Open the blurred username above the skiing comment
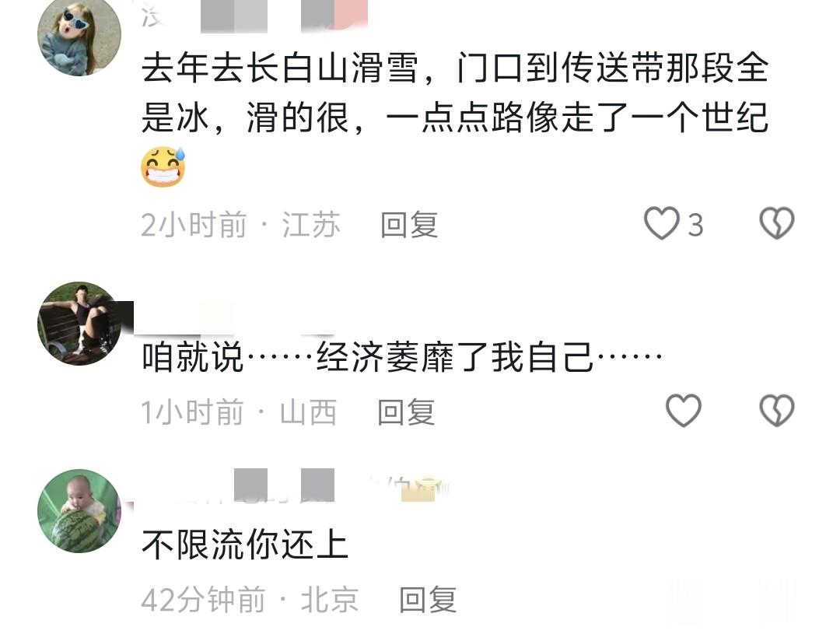 [254, 16]
